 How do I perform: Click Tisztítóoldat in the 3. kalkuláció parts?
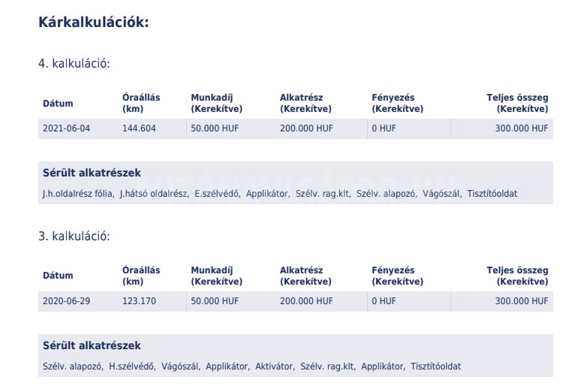click(x=435, y=366)
